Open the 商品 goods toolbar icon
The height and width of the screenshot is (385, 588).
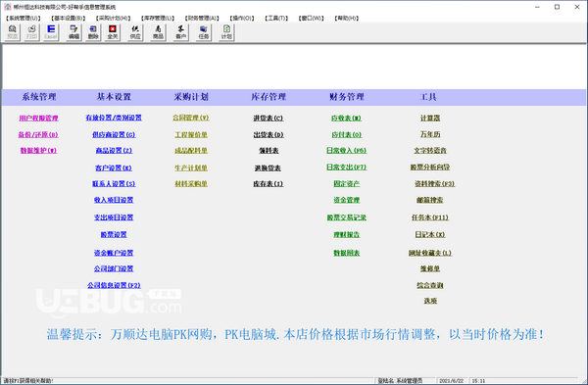(158, 32)
